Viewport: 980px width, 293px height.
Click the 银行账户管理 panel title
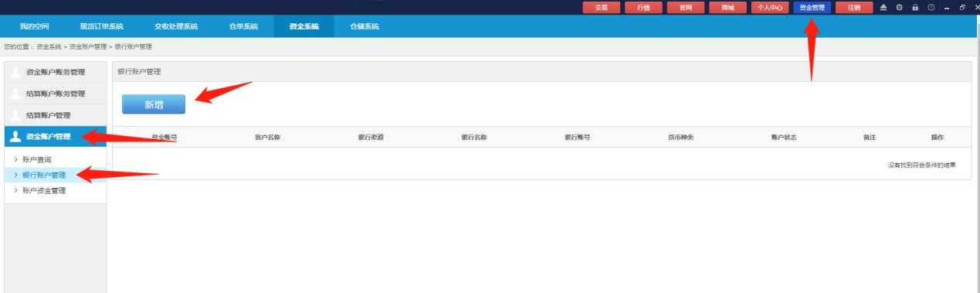(139, 72)
